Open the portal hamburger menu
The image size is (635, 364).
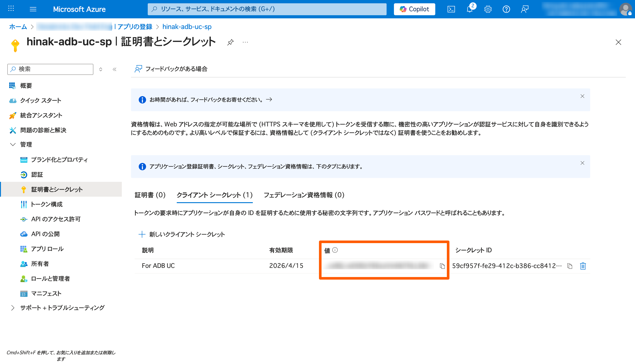(33, 9)
